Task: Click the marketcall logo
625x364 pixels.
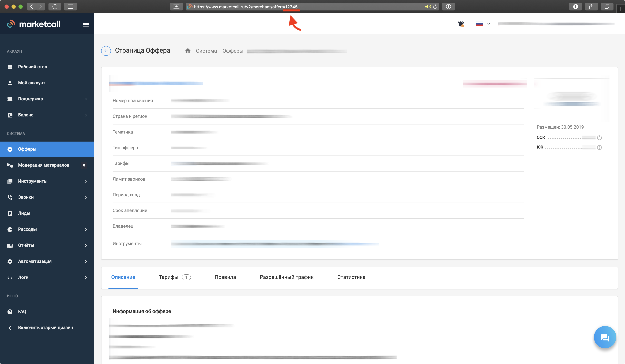Action: (33, 24)
